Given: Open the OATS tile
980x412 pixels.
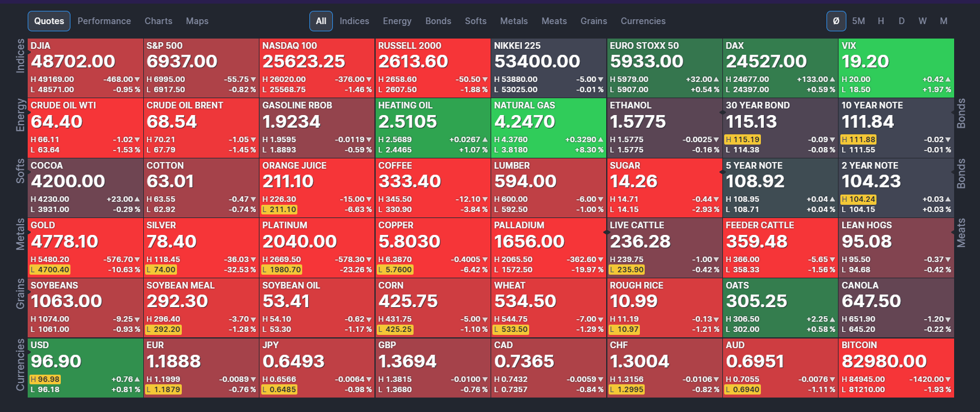Looking at the screenshot, I should click(x=780, y=308).
